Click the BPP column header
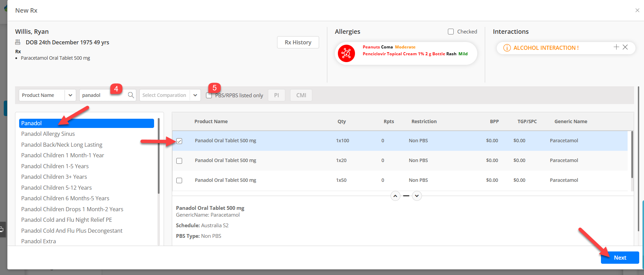Screen dimensions: 644x275 click(x=494, y=121)
